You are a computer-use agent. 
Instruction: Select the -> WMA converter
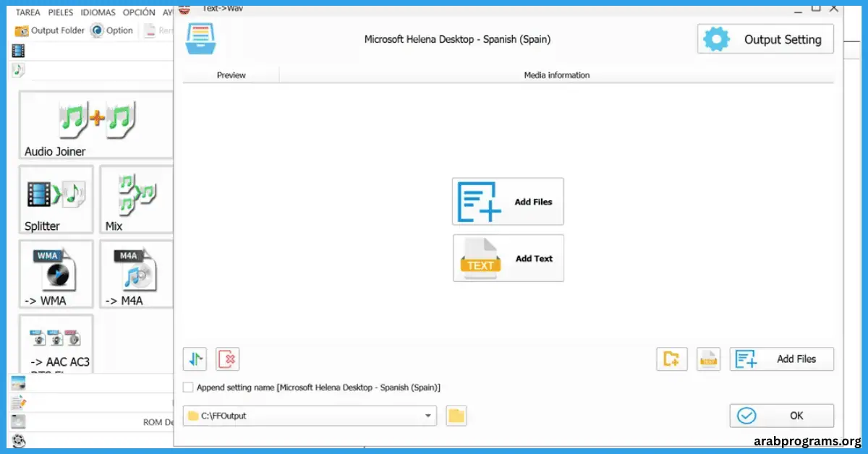(x=56, y=274)
